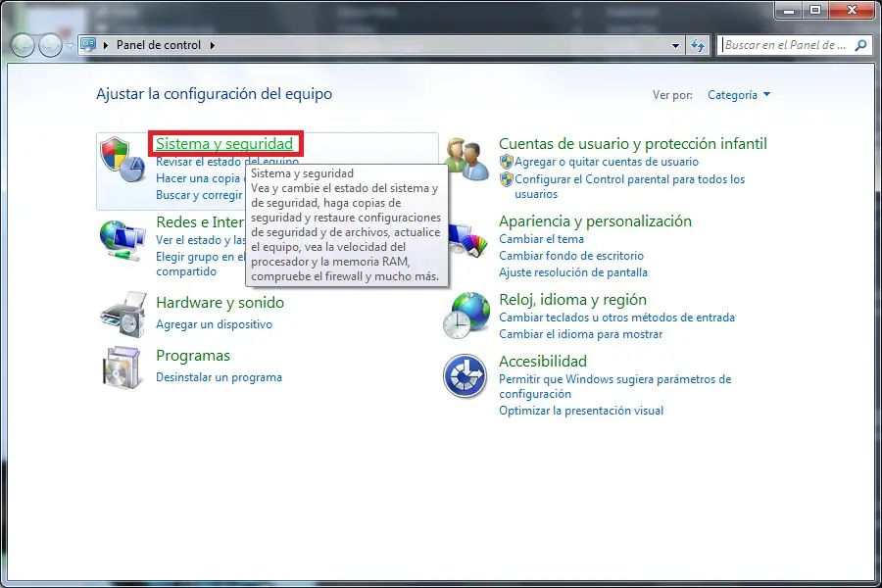Click the back navigation arrow button
The image size is (882, 588).
(24, 45)
